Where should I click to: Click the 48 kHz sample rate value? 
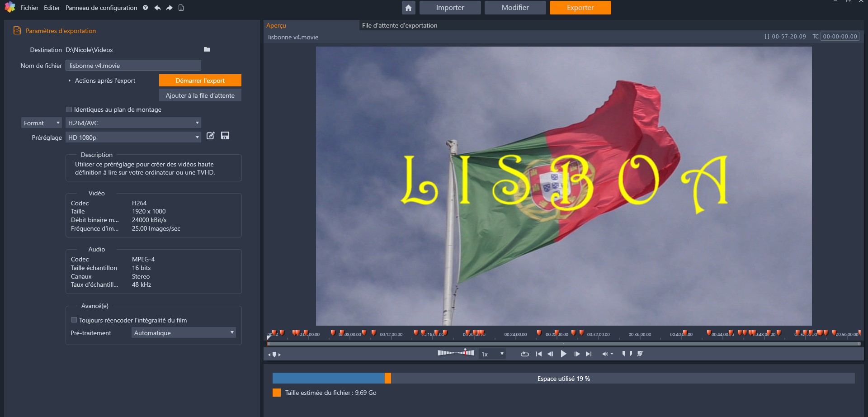point(142,284)
